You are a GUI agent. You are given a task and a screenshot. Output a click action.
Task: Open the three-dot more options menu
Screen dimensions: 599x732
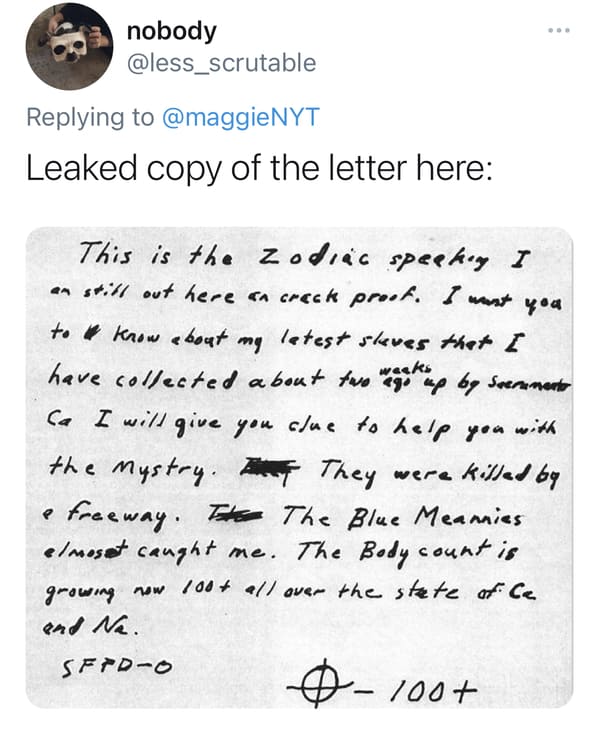(559, 31)
